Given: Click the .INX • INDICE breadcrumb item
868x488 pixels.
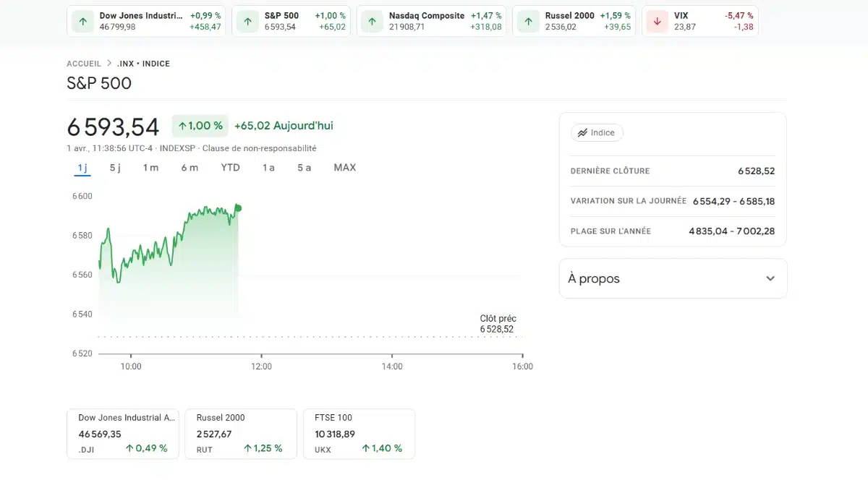Looking at the screenshot, I should (144, 63).
